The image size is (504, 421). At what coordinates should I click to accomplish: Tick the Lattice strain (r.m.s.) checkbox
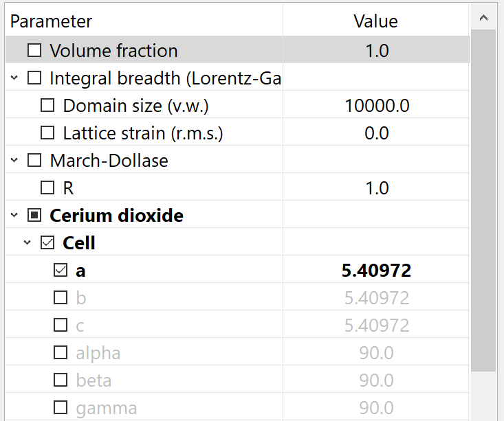[x=47, y=133]
